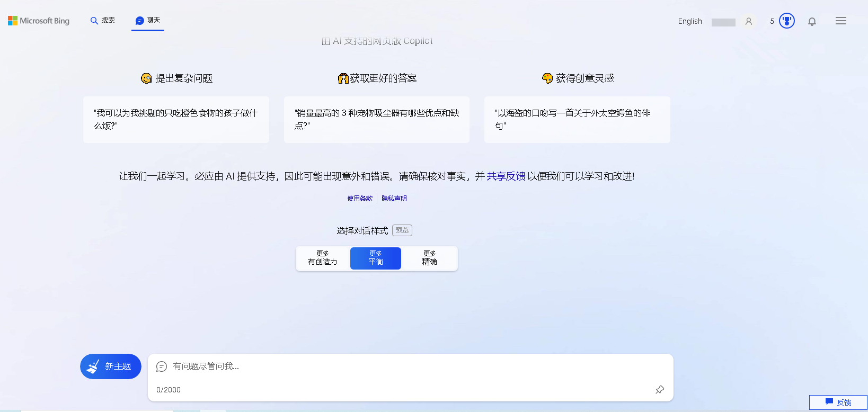This screenshot has width=868, height=412.
Task: Click the 获得创意灵感 heading
Action: point(585,78)
